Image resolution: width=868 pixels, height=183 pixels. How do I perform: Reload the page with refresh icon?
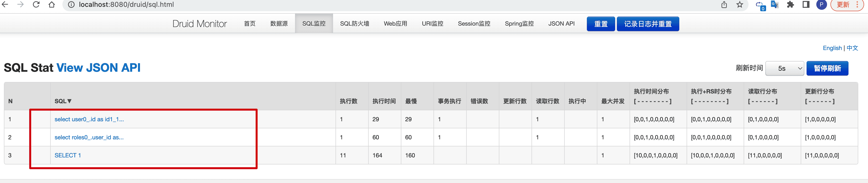pyautogui.click(x=36, y=5)
